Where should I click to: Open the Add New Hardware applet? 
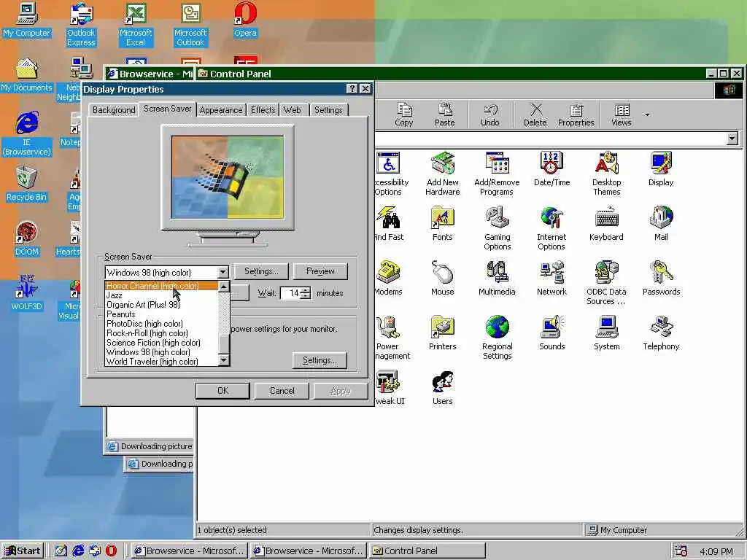click(x=443, y=174)
